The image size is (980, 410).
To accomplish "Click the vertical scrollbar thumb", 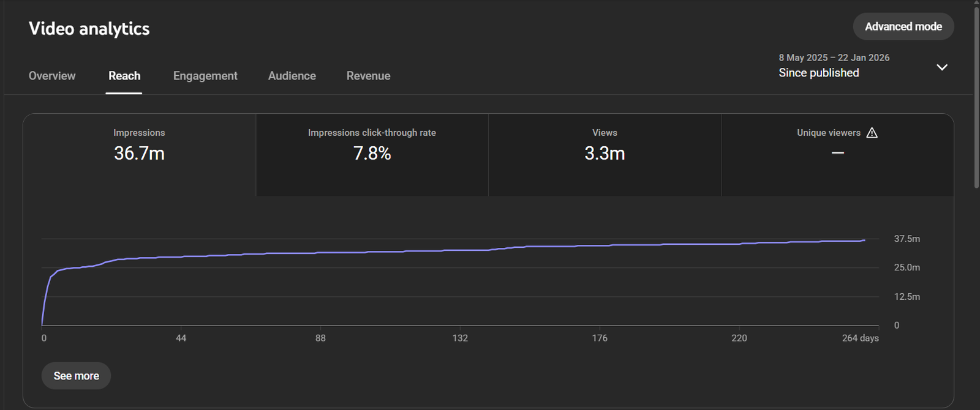I will point(976,92).
